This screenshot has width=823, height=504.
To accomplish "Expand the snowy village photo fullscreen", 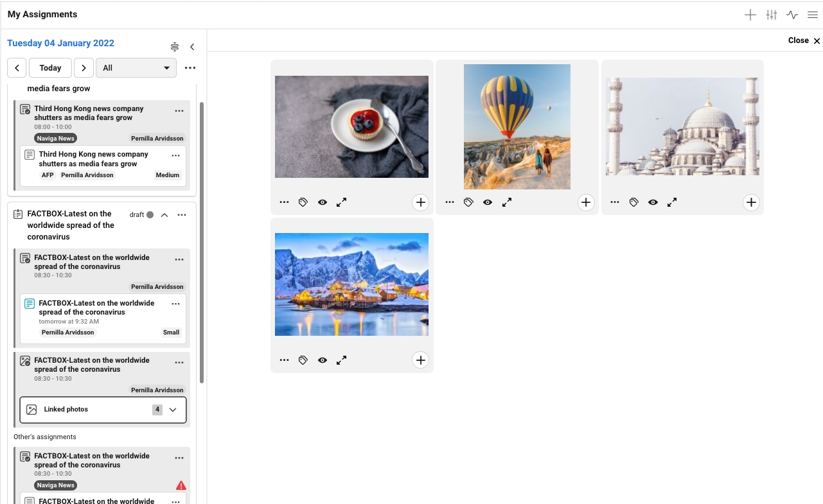I will [342, 360].
